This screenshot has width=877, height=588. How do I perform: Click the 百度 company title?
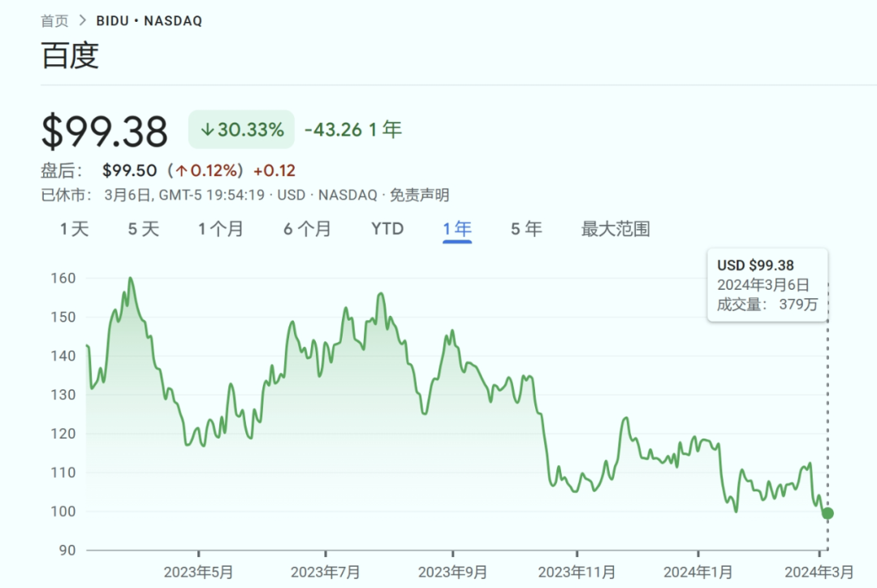click(x=70, y=55)
